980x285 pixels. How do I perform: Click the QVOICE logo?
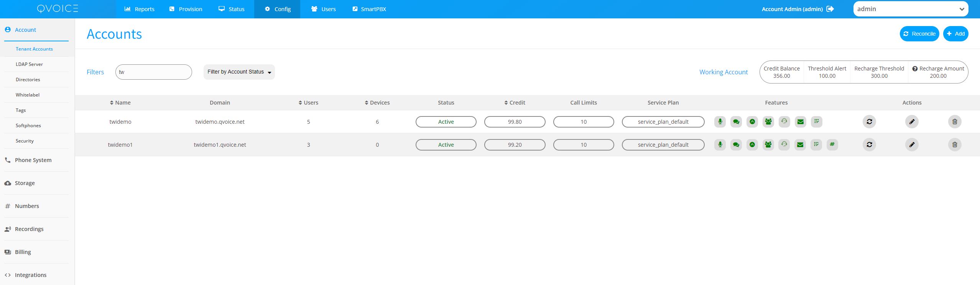pos(58,8)
